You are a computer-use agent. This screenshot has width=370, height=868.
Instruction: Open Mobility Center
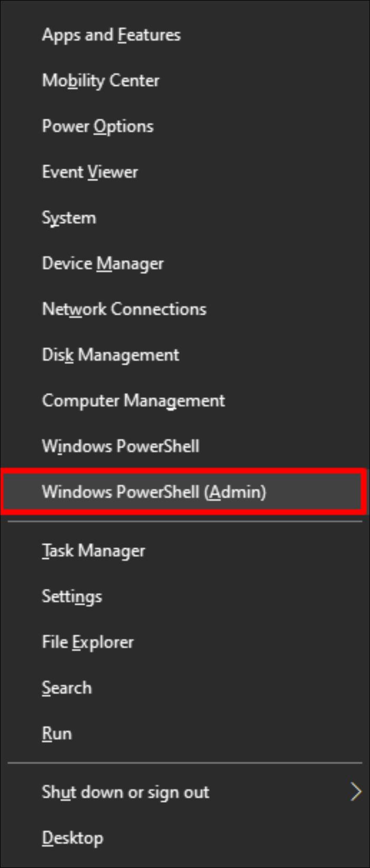[x=100, y=81]
